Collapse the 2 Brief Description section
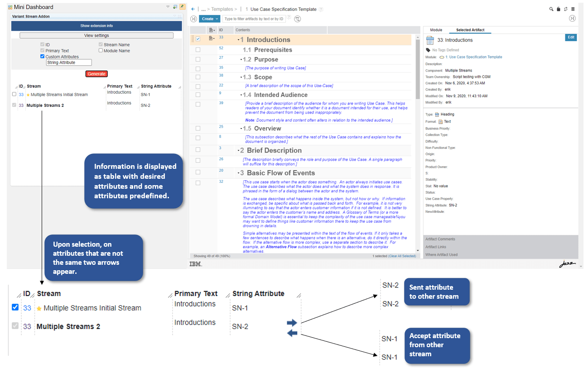588x368 pixels. (x=238, y=151)
